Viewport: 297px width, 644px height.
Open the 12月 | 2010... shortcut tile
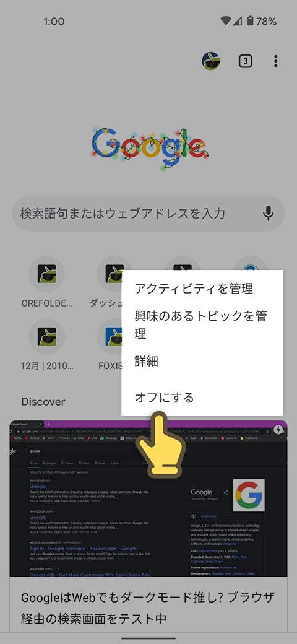pyautogui.click(x=47, y=345)
